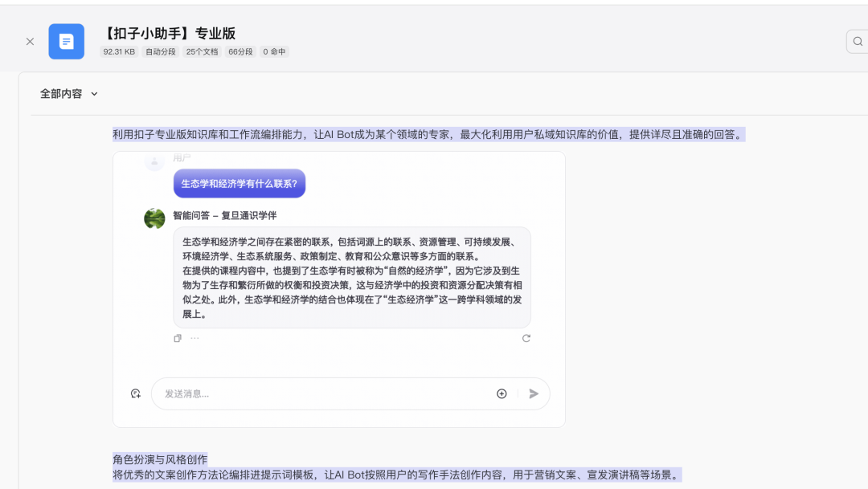
Task: Click the 0 命中 tag
Action: pos(274,52)
